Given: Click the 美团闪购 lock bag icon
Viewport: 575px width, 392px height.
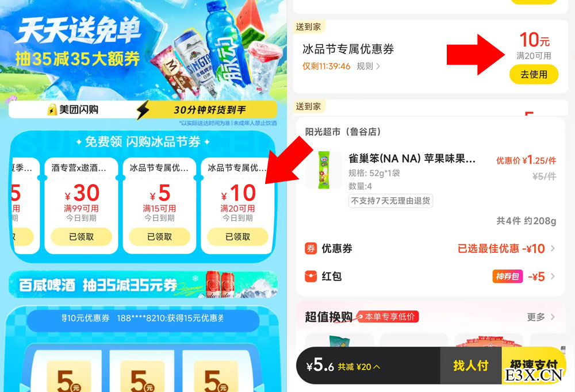Looking at the screenshot, I should point(52,109).
